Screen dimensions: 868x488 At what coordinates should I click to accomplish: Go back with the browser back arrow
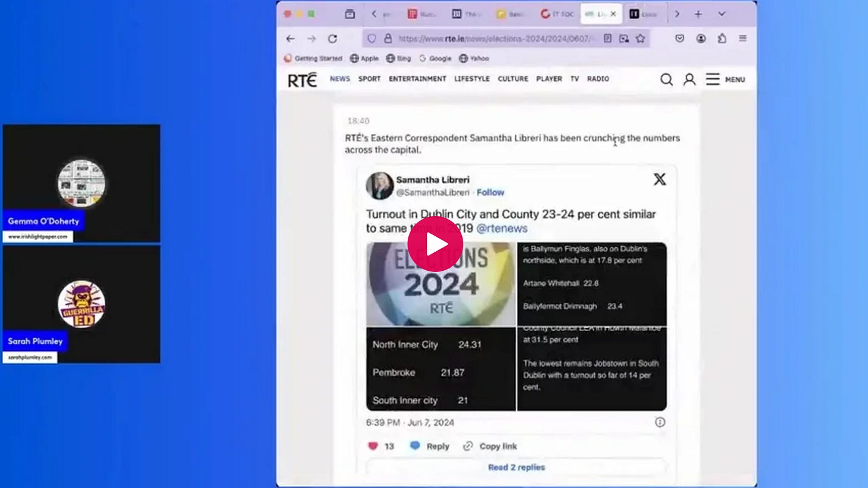(290, 39)
